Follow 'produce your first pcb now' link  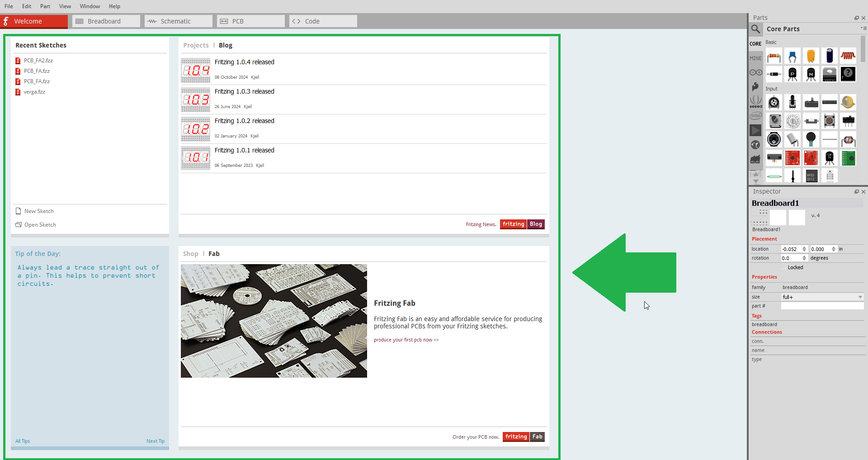(x=406, y=340)
